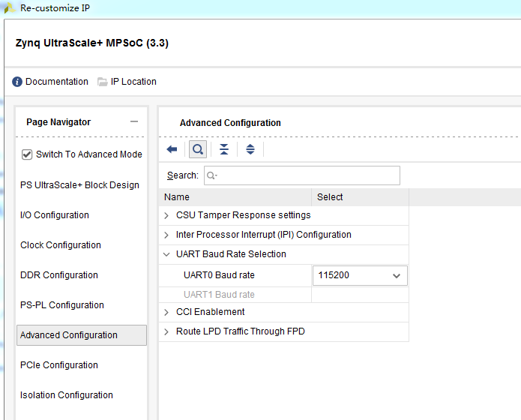Expand Inter Processor Interrupt (IPI) Configuration

click(166, 235)
